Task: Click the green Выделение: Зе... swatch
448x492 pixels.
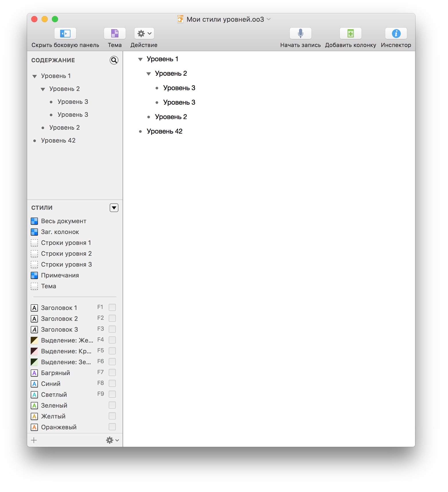Action: [34, 362]
